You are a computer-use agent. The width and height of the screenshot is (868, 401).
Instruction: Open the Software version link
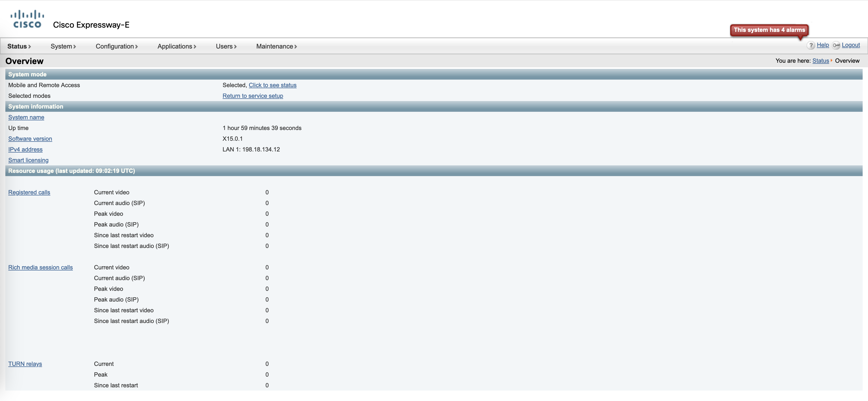tap(30, 139)
